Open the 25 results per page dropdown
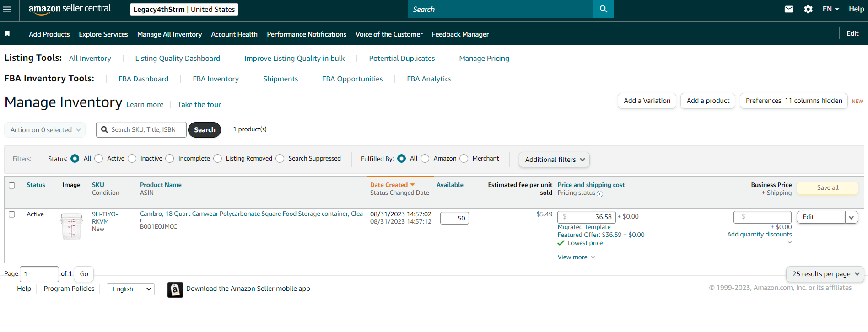868x332 pixels. coord(825,274)
